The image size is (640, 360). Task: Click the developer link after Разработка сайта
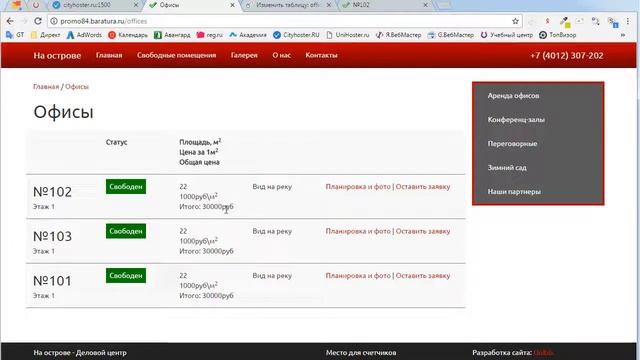(x=544, y=353)
